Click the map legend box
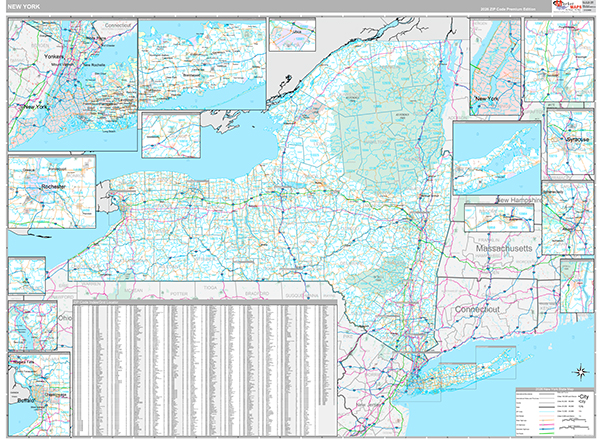The height and width of the screenshot is (439, 600). click(553, 412)
